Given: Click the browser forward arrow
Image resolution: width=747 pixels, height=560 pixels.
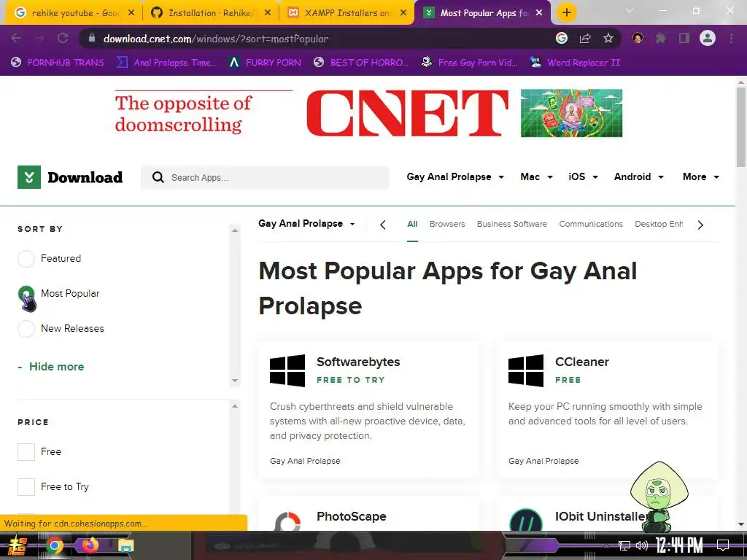Looking at the screenshot, I should [39, 39].
